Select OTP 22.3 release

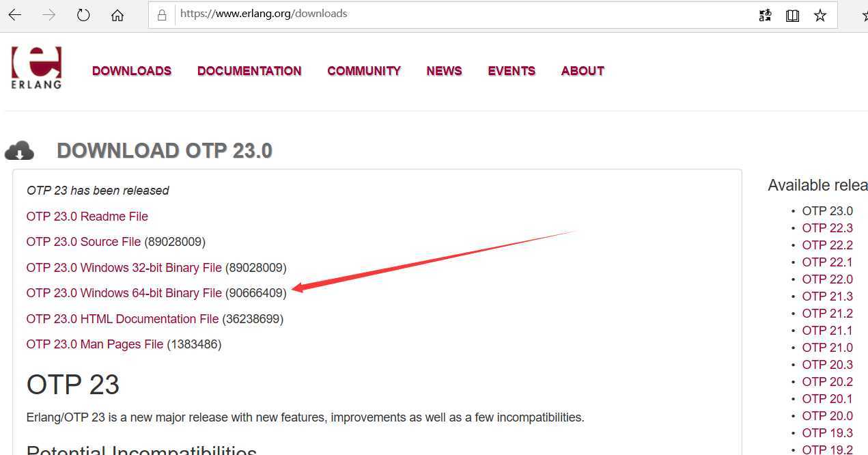(x=828, y=228)
